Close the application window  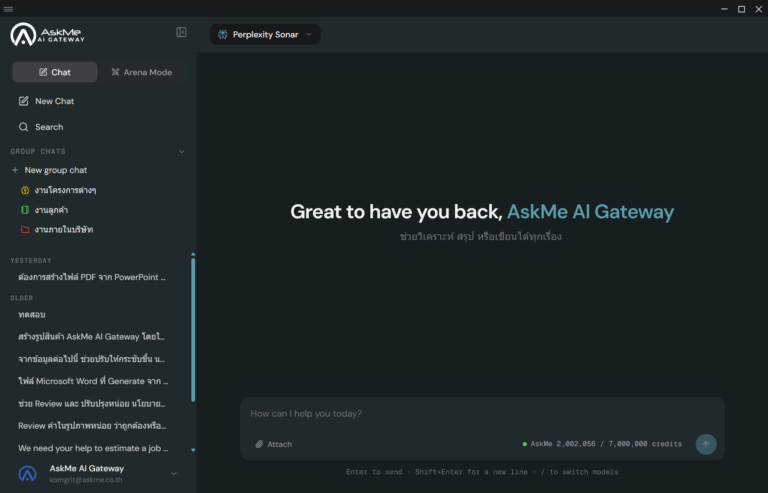(758, 9)
